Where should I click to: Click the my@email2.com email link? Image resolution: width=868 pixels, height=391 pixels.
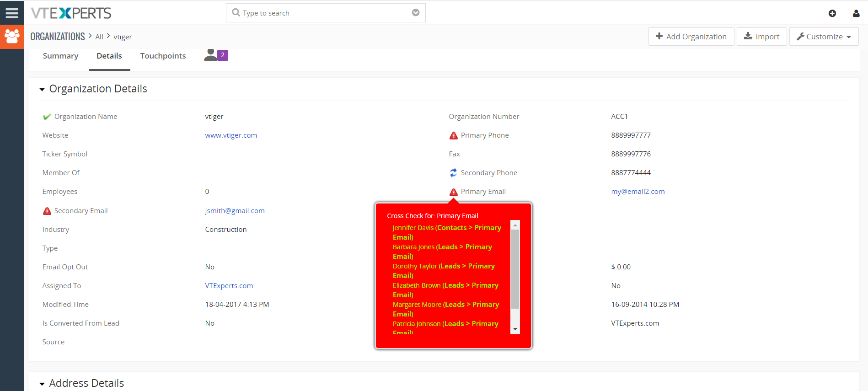638,192
